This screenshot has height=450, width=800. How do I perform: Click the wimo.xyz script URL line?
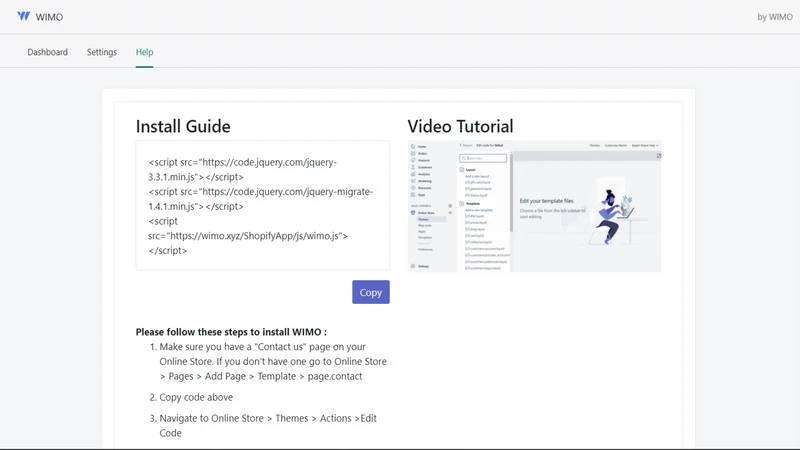(x=248, y=236)
